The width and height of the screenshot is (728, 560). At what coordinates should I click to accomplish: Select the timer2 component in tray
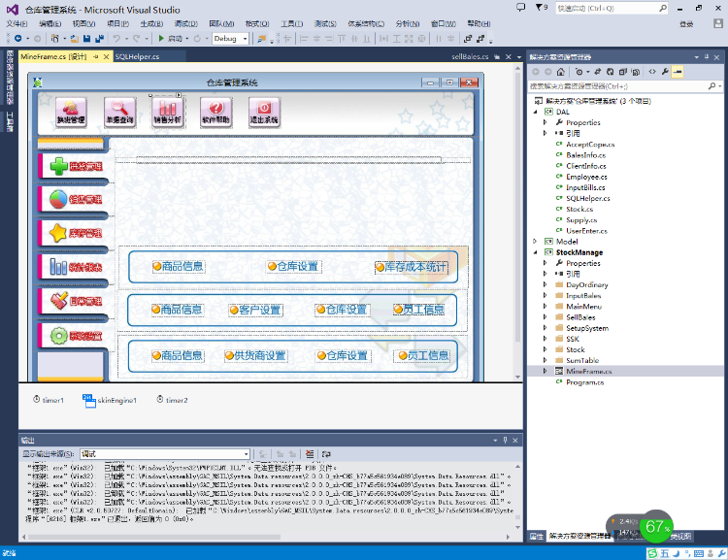point(172,400)
